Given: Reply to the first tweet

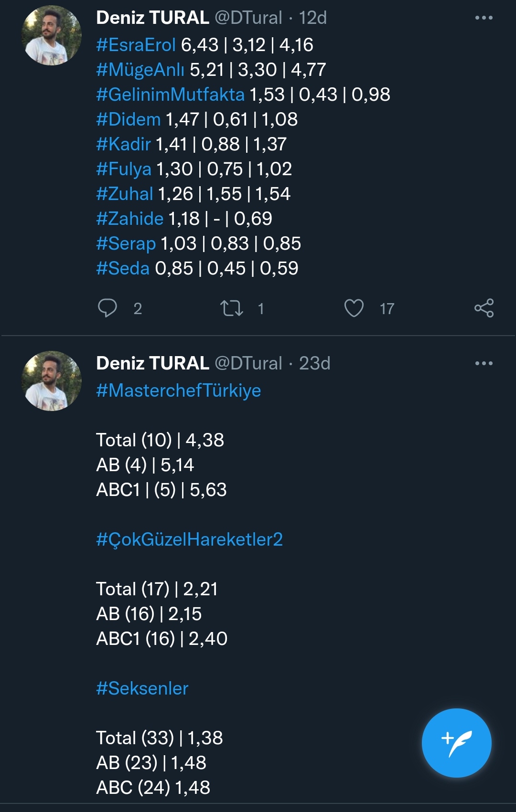Looking at the screenshot, I should click(x=107, y=308).
